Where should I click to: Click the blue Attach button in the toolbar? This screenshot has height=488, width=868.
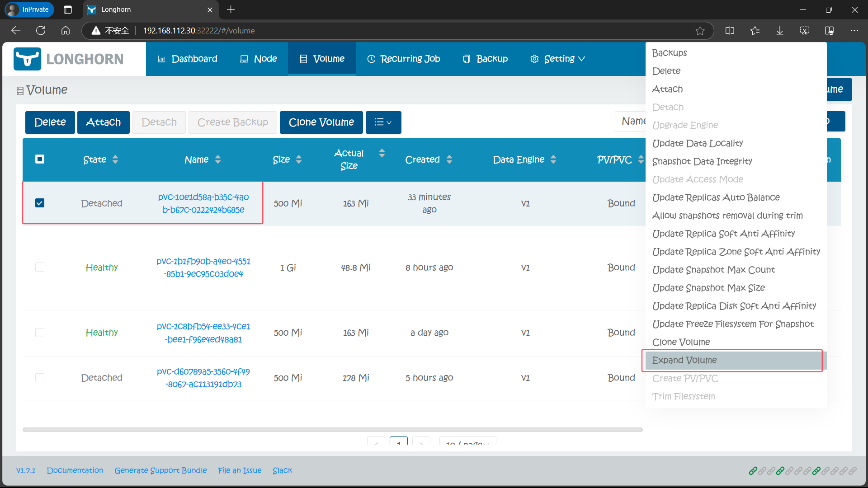pyautogui.click(x=104, y=122)
